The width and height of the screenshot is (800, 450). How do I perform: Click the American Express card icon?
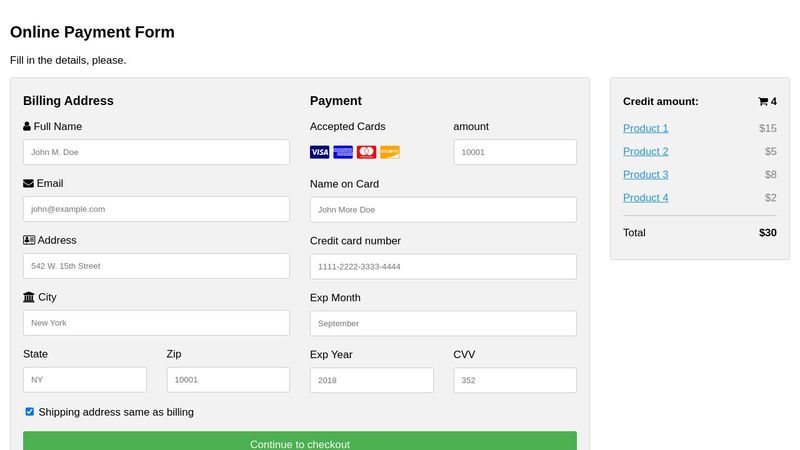(343, 152)
